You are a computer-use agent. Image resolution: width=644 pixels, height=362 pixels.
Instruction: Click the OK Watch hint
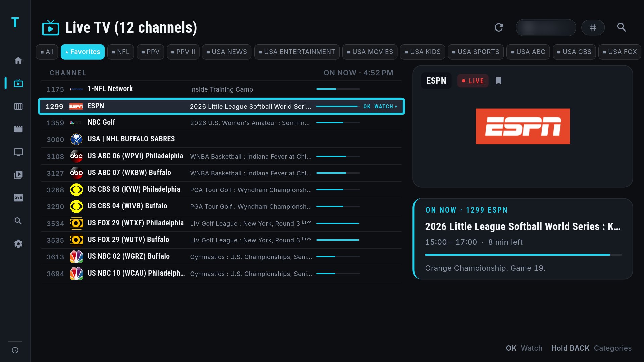tap(524, 348)
